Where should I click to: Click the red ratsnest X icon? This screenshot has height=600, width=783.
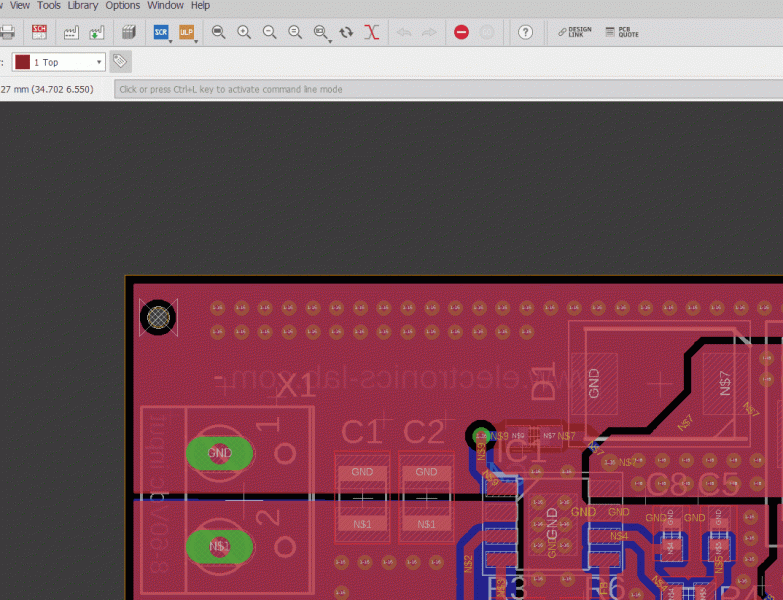click(x=372, y=32)
